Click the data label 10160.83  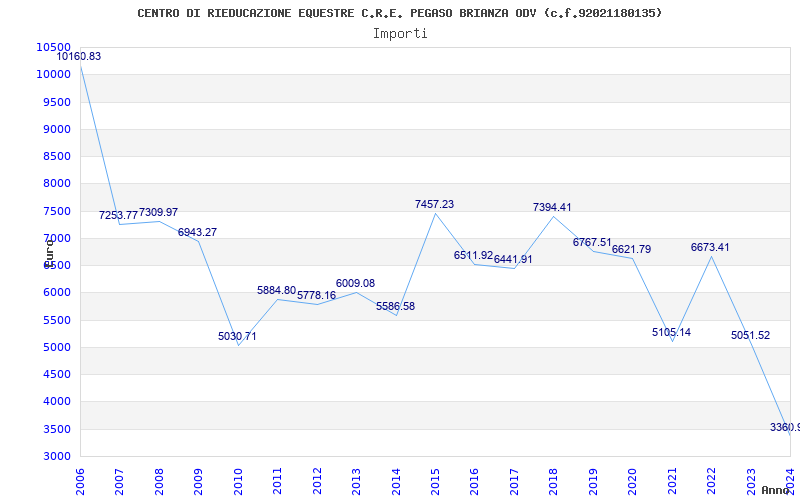(x=79, y=57)
